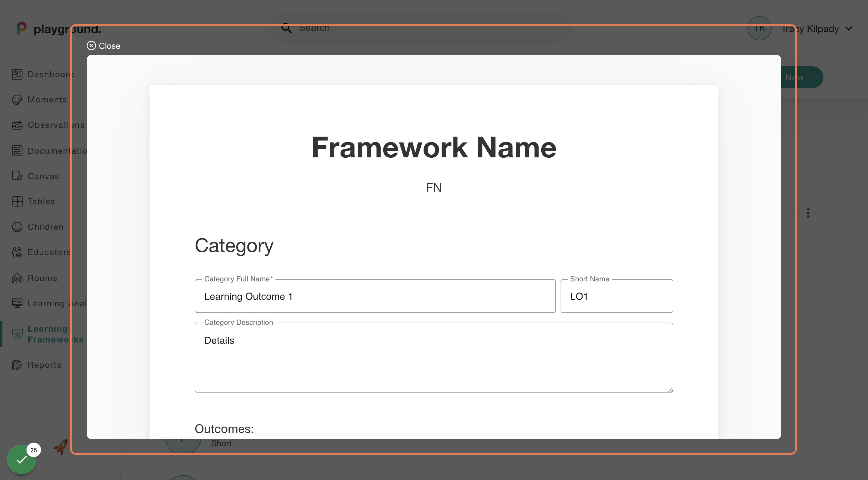Open Reports from the sidebar

coord(17,365)
